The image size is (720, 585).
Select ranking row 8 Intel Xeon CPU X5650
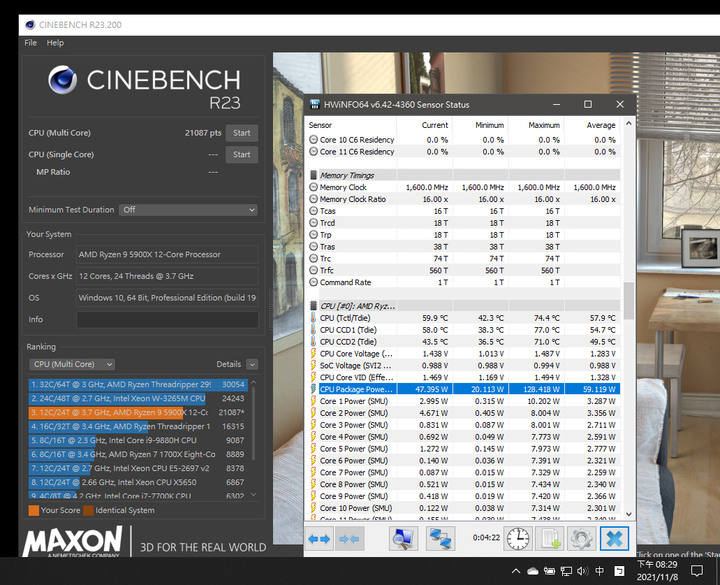[138, 482]
